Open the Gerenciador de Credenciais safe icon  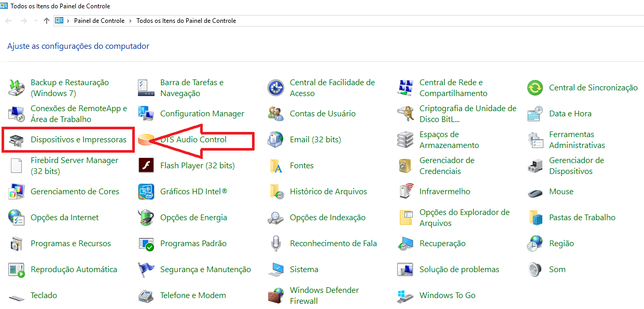coord(405,166)
